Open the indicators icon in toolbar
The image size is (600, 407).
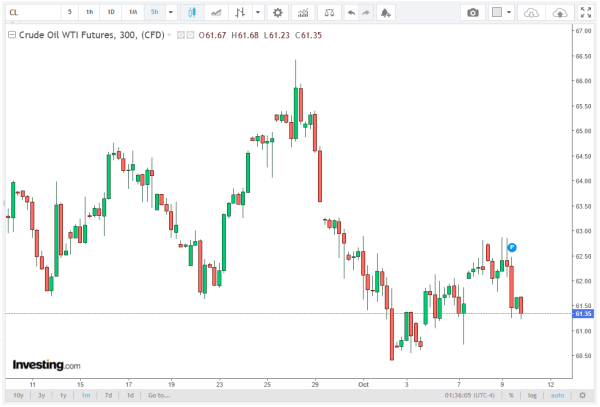coord(217,13)
